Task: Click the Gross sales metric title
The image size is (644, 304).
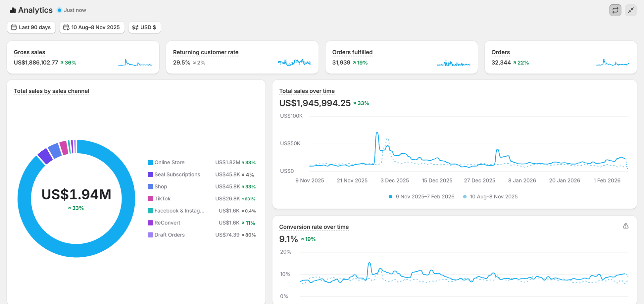Action: (29, 52)
